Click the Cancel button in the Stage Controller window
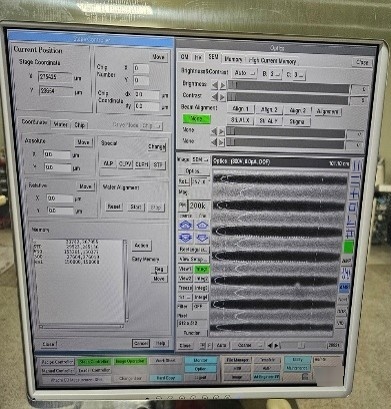Screen dimensions: 391x409 (x=141, y=343)
